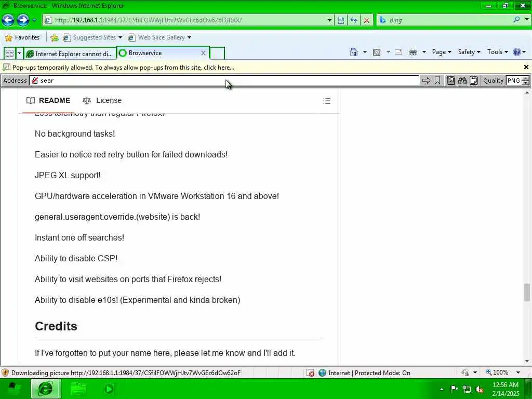Click the Print icon
532x399 pixels.
click(413, 52)
